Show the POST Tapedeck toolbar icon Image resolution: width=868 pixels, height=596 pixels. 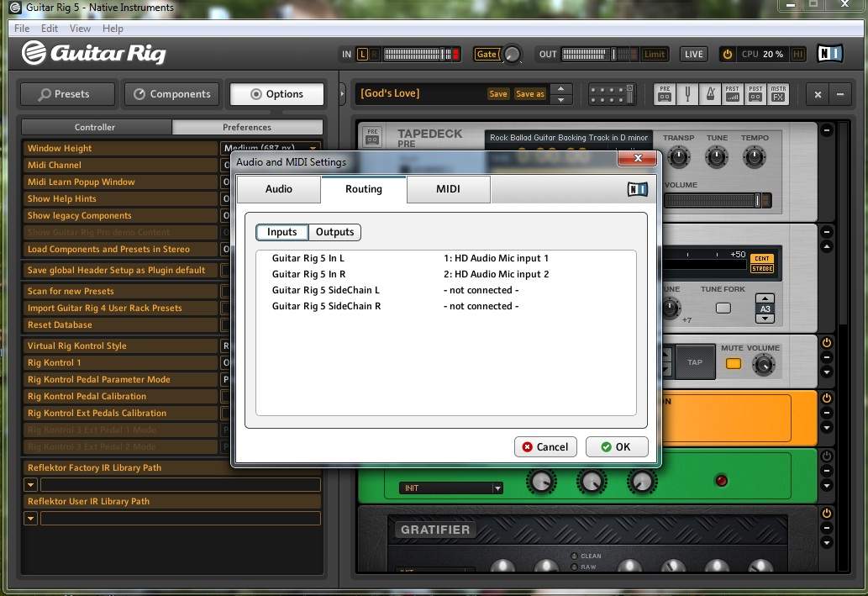coord(755,94)
